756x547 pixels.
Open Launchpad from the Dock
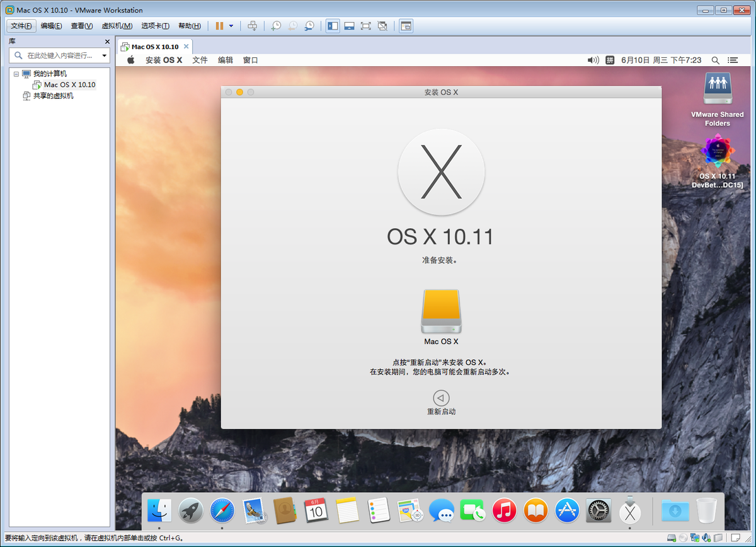(191, 510)
